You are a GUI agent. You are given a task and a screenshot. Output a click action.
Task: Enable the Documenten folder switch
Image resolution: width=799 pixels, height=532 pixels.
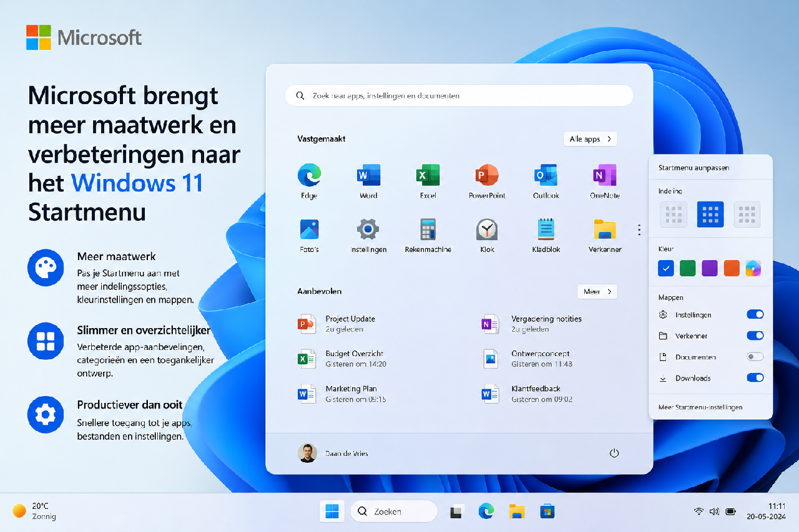tap(755, 357)
